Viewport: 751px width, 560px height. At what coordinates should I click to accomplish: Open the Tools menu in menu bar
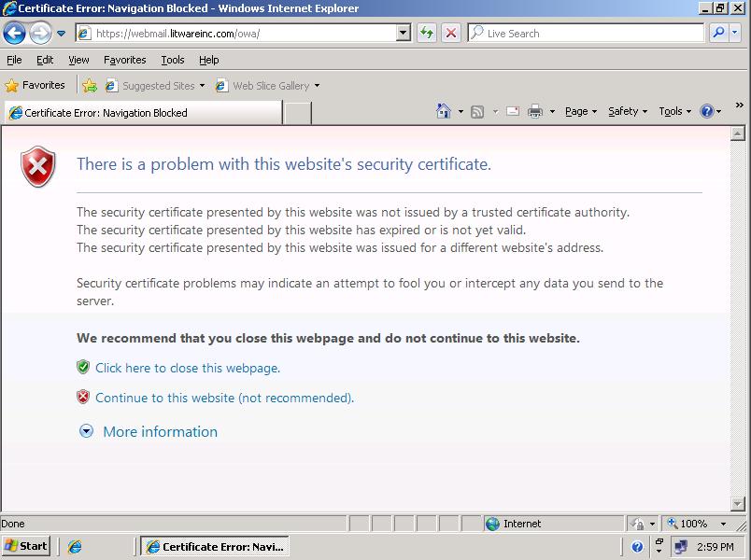click(x=173, y=60)
